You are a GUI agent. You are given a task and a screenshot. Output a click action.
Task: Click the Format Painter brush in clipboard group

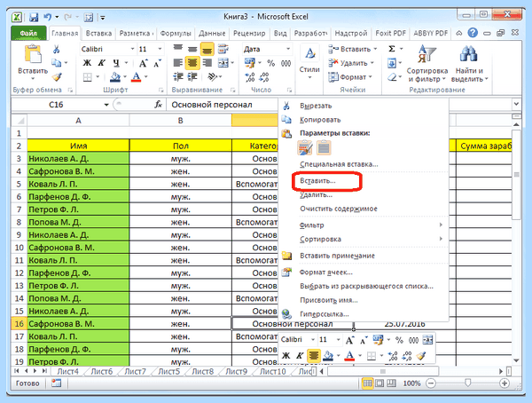(x=57, y=77)
